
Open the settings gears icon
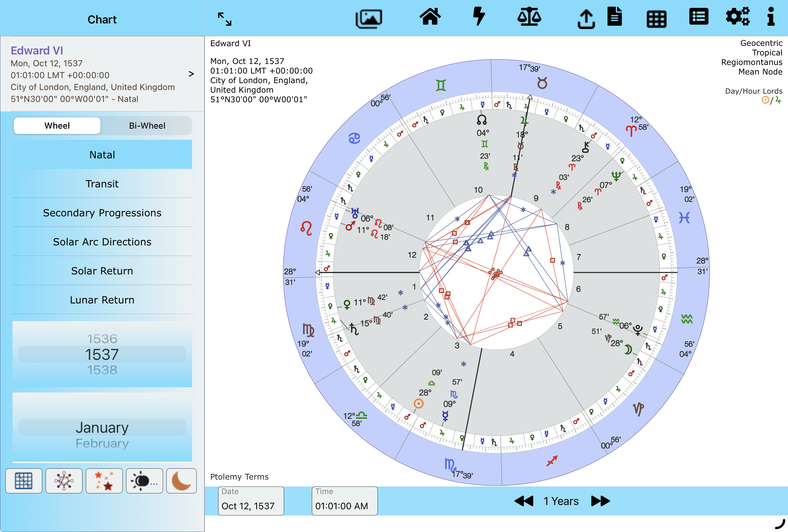point(738,16)
